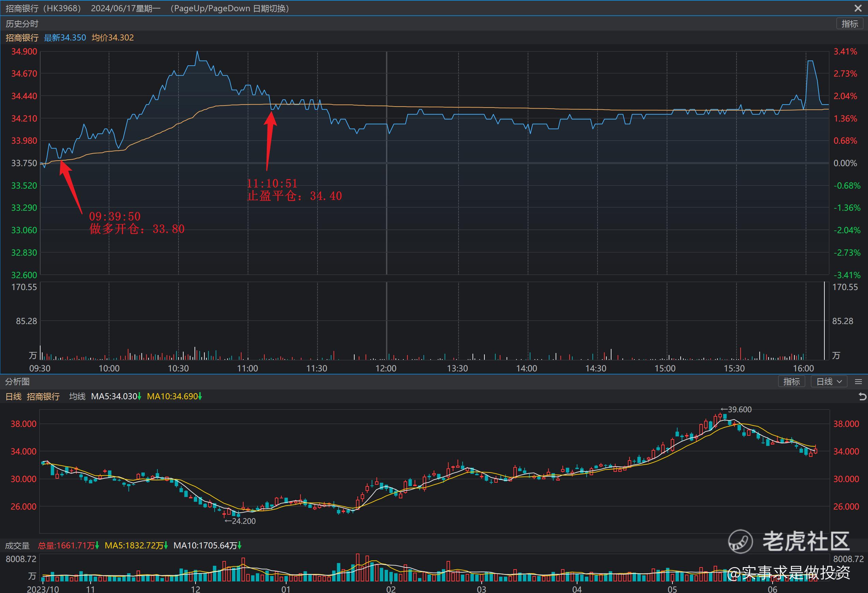Open 指标 in the 历史分时 panel

coord(850,24)
